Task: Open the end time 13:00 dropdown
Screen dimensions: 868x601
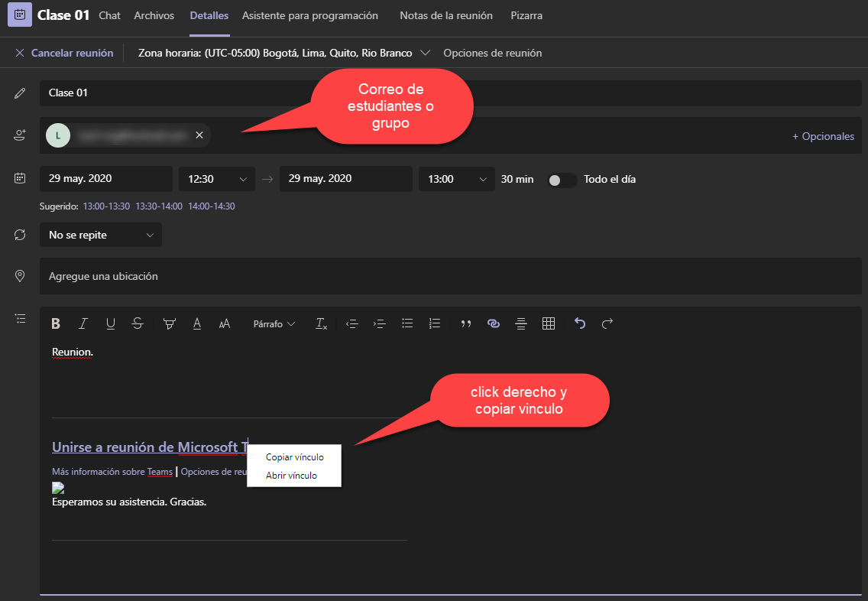Action: 457,179
